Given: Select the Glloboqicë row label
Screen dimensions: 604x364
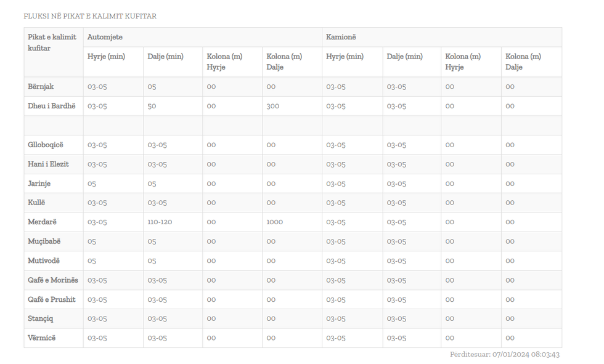Looking at the screenshot, I should pos(45,145).
